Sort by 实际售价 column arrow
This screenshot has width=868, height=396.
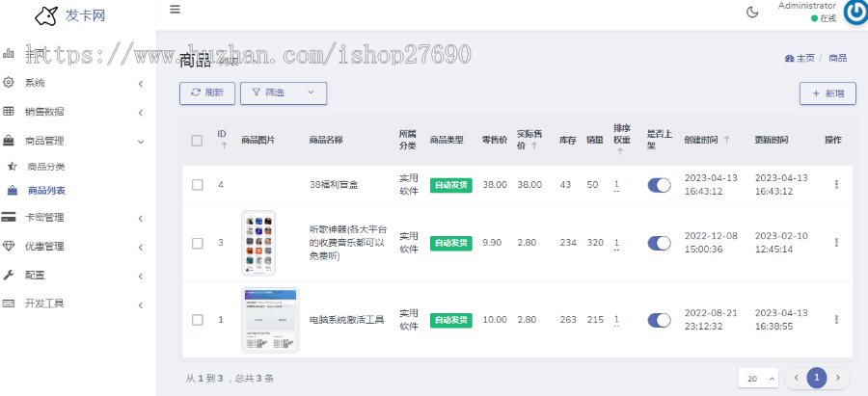(534, 146)
